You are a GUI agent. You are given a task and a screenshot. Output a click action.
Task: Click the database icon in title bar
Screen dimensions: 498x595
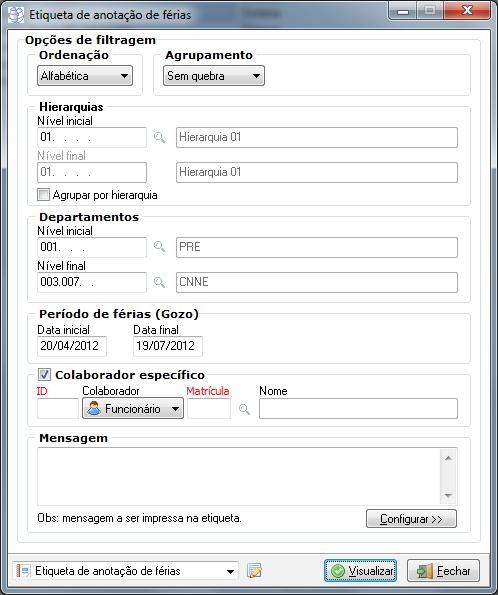(16, 15)
